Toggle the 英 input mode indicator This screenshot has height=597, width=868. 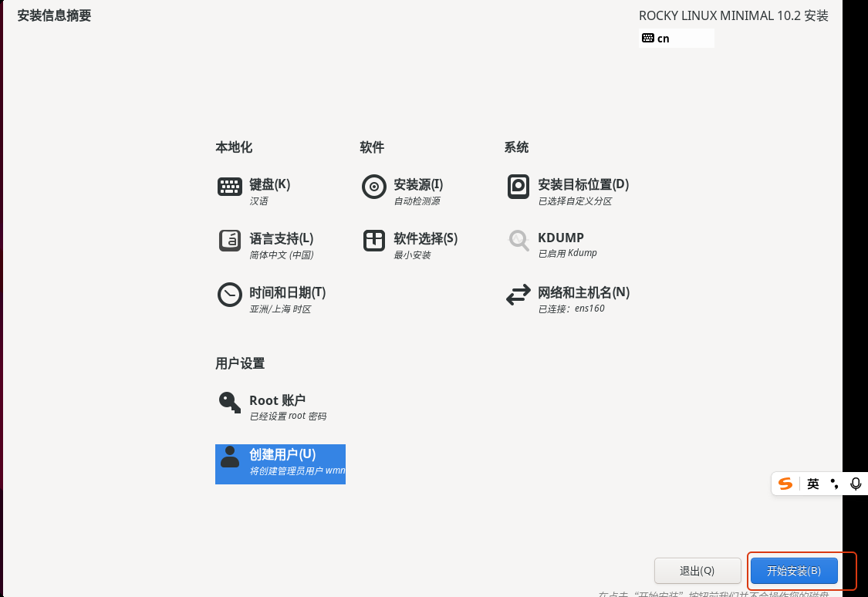[x=813, y=484]
